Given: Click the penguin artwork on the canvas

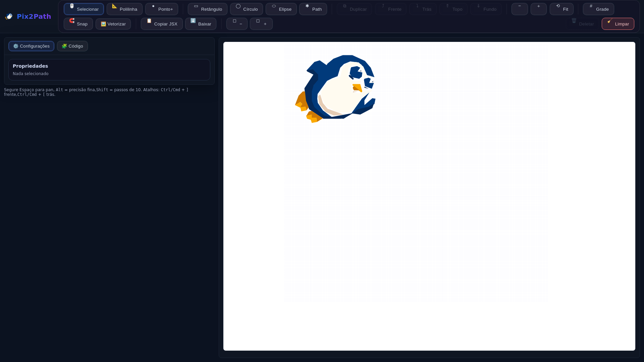Looking at the screenshot, I should point(335,89).
